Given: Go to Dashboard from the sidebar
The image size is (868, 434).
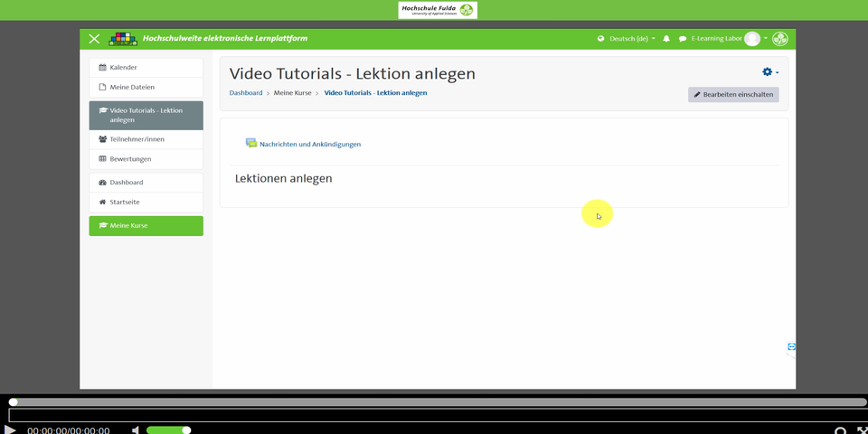Looking at the screenshot, I should pyautogui.click(x=146, y=182).
